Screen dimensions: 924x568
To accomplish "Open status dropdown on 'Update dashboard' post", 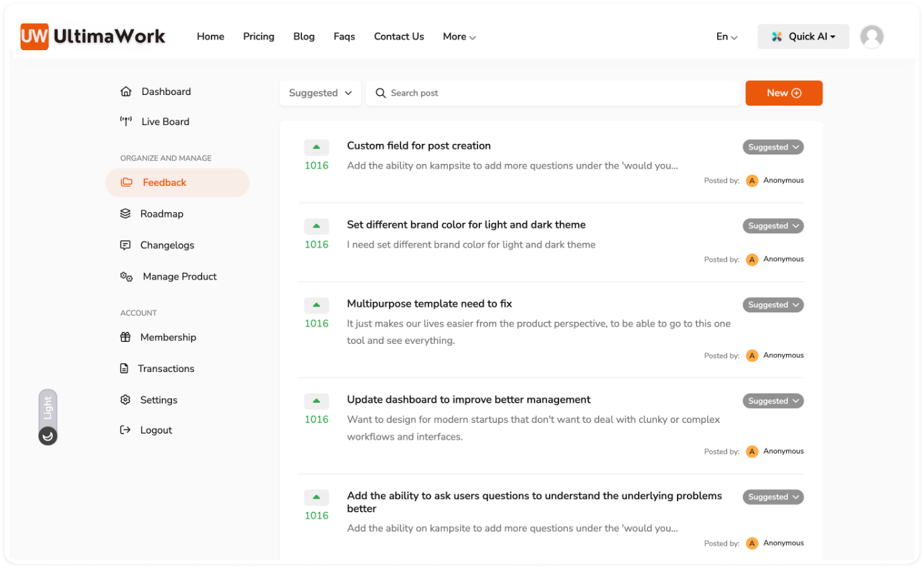I will [773, 401].
